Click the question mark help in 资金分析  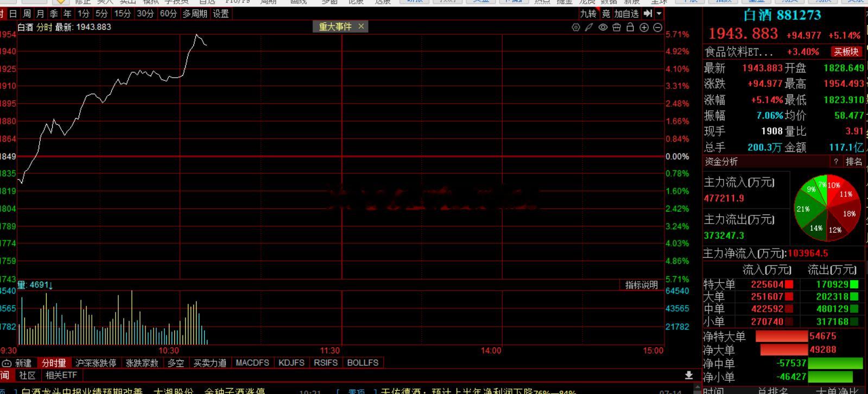click(x=836, y=162)
